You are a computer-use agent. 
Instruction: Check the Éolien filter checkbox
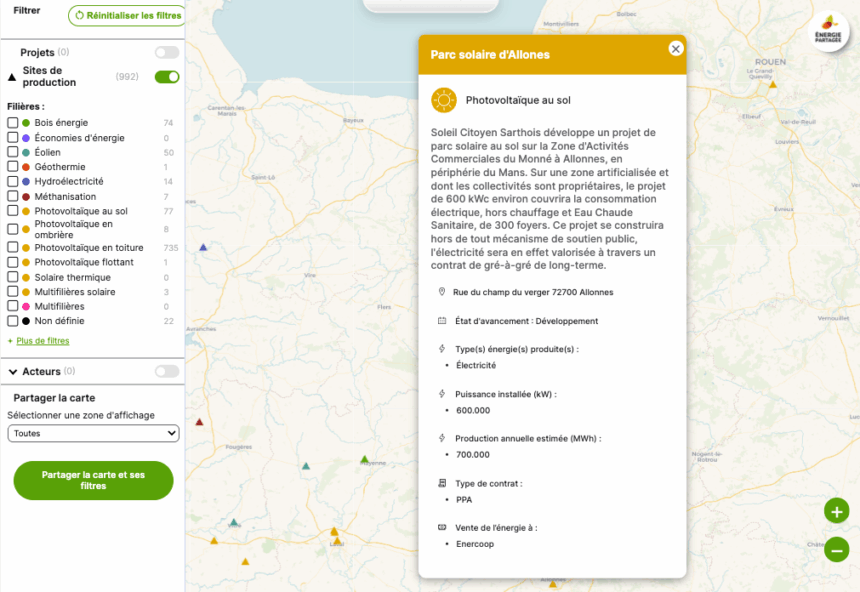(x=13, y=152)
